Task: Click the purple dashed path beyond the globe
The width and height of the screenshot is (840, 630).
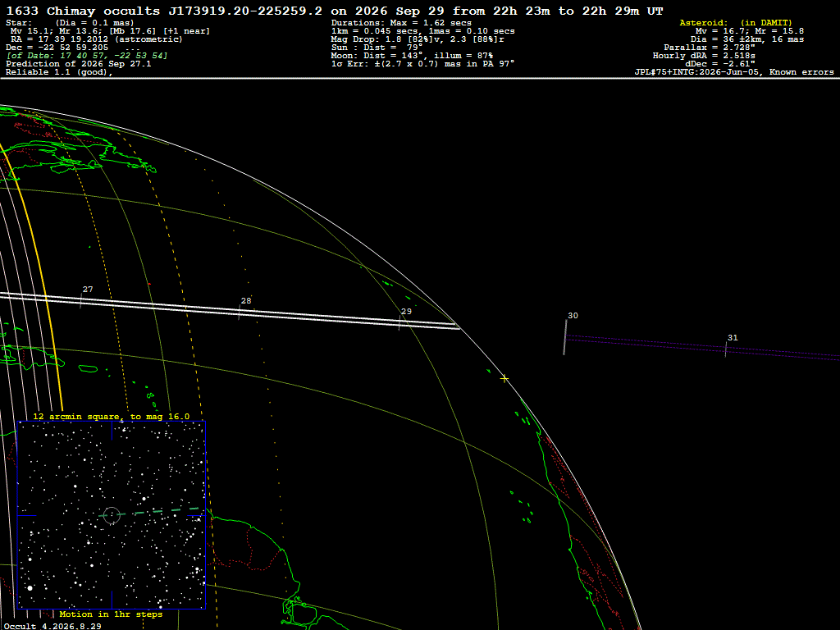Action: click(x=702, y=347)
